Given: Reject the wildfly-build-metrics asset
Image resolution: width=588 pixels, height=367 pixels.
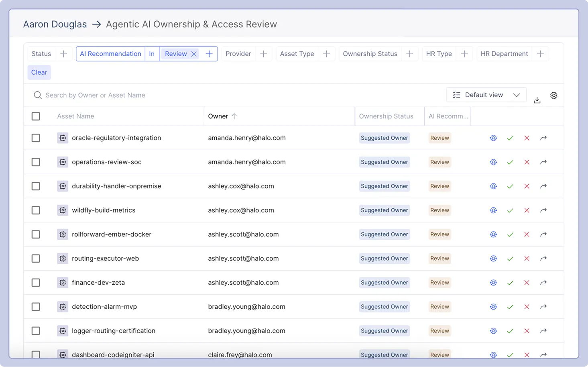Looking at the screenshot, I should 527,210.
